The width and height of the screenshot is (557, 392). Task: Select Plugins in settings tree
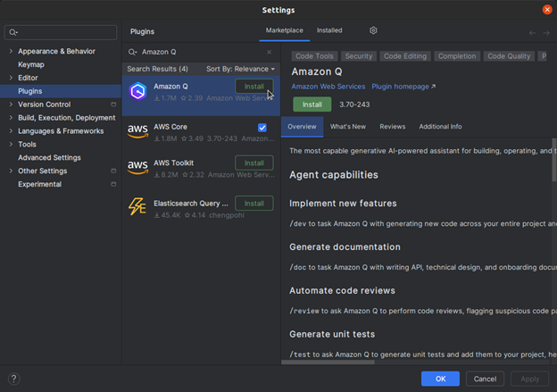[x=61, y=91]
